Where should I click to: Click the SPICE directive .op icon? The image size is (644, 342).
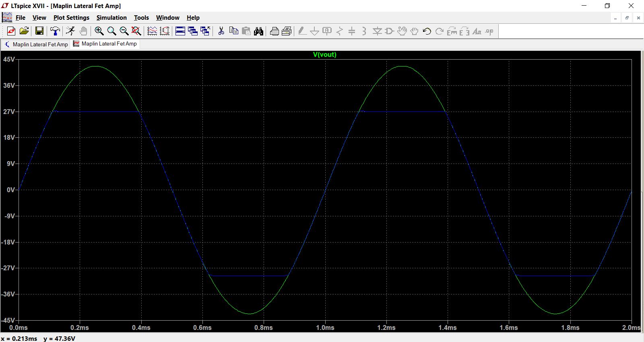coord(489,31)
